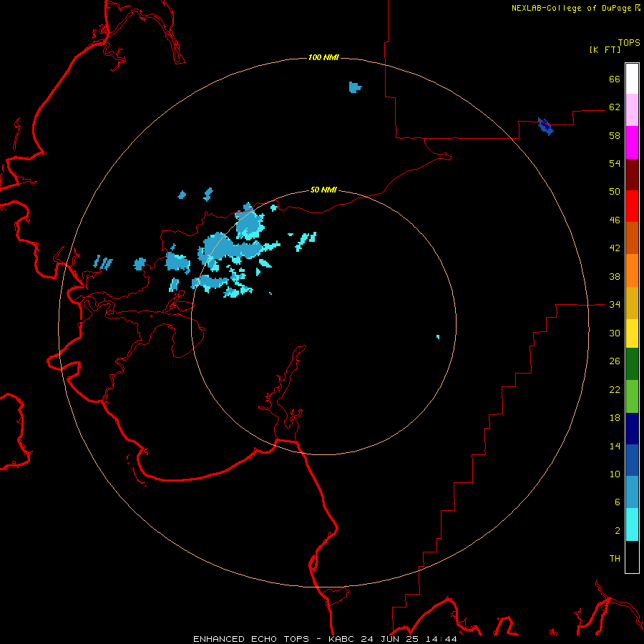Click the dark green legend swatch

pos(632,364)
